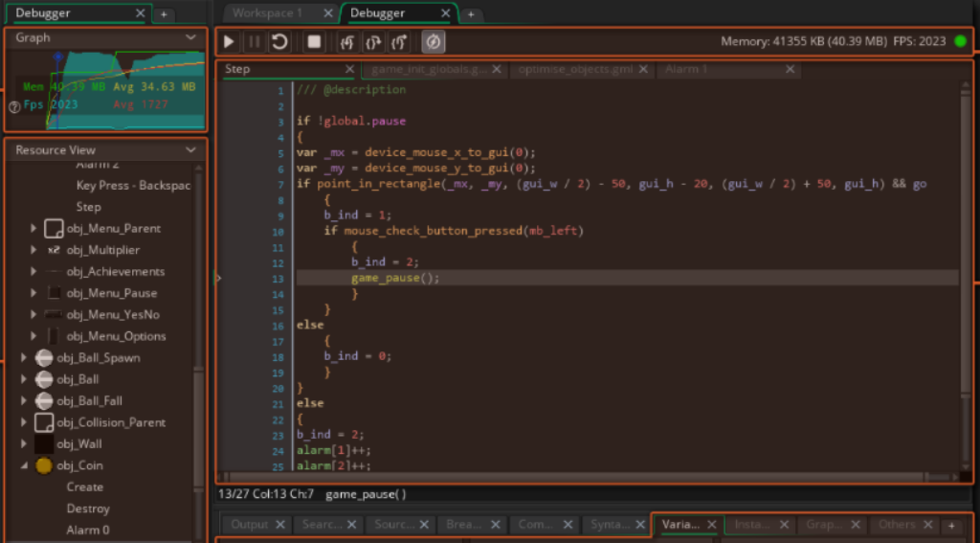Select obj_Multiplier x2 icon
Viewport: 980px width, 543px height.
[x=54, y=250]
